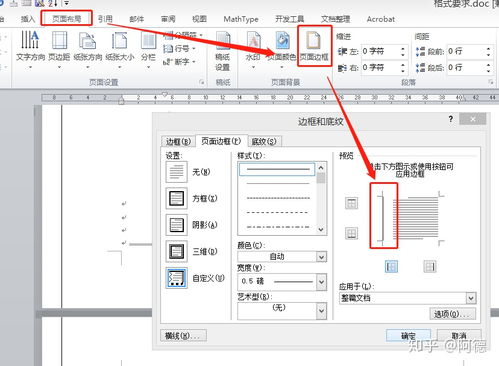Open the 水印 watermark menu

click(x=253, y=49)
